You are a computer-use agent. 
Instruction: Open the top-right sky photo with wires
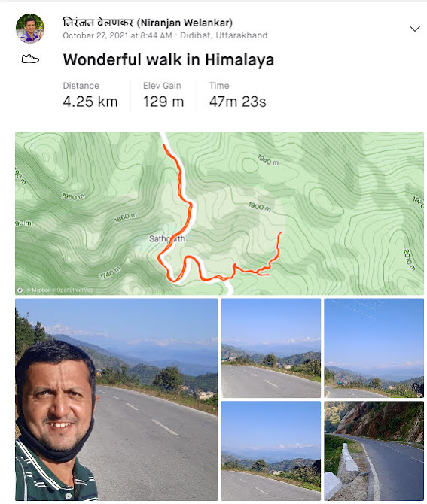[x=374, y=348]
